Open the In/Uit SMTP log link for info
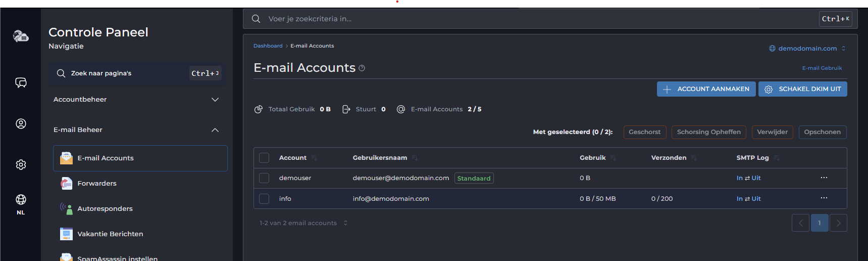This screenshot has width=868, height=261. (748, 199)
